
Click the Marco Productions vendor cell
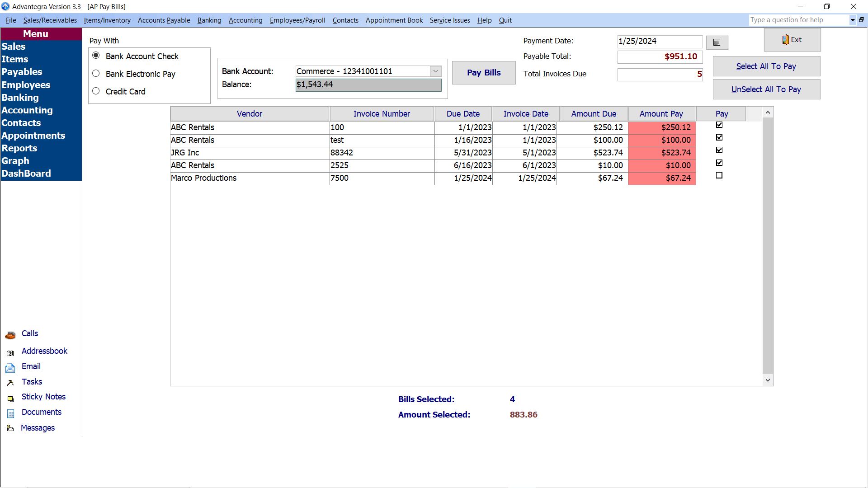[x=250, y=178]
